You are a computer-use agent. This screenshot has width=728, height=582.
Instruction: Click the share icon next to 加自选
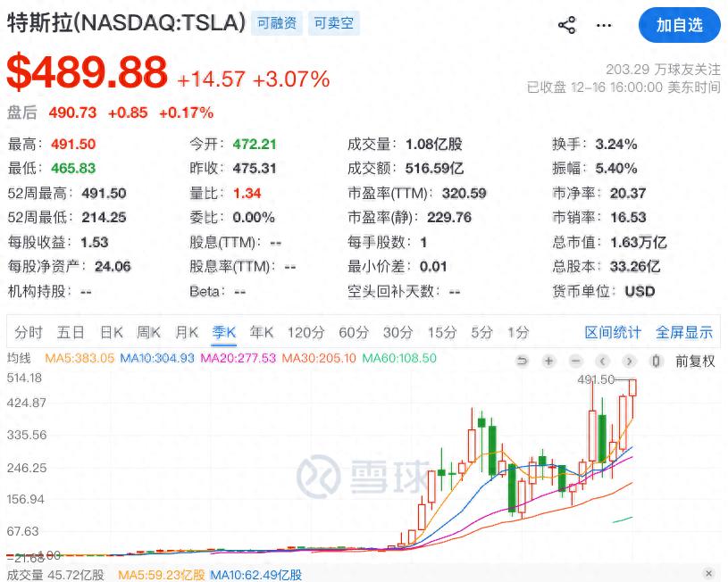pos(566,25)
